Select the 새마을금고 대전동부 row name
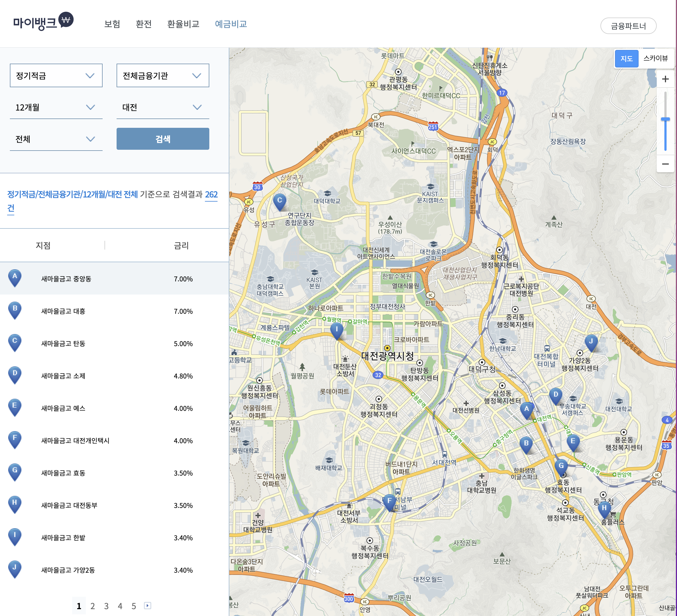The image size is (677, 616). (69, 505)
